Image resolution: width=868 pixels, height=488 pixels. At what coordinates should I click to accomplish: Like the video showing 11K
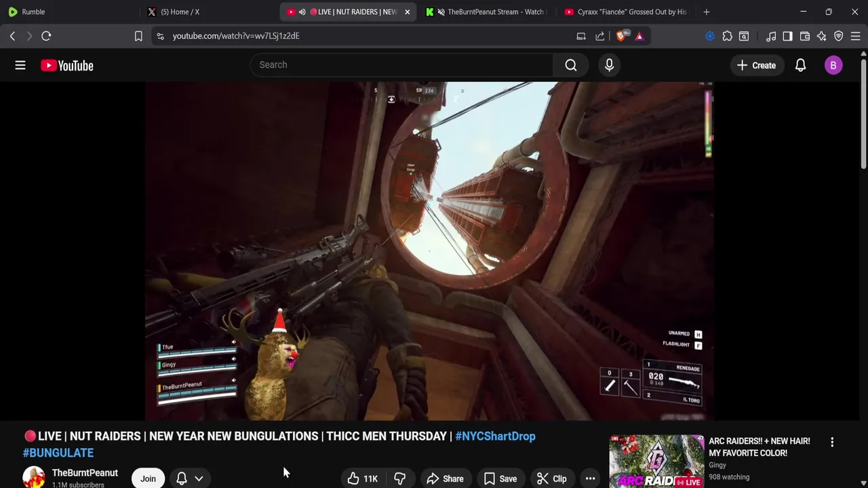pyautogui.click(x=362, y=479)
